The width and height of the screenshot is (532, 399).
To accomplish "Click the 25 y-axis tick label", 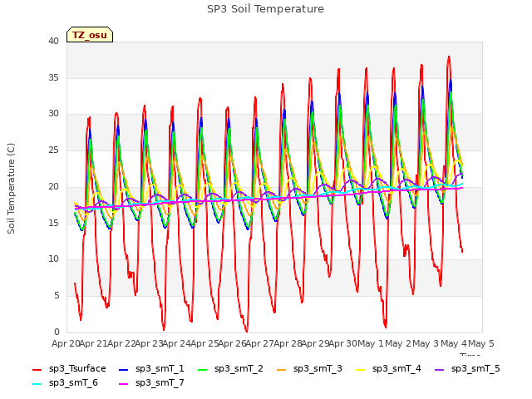I will point(53,150).
